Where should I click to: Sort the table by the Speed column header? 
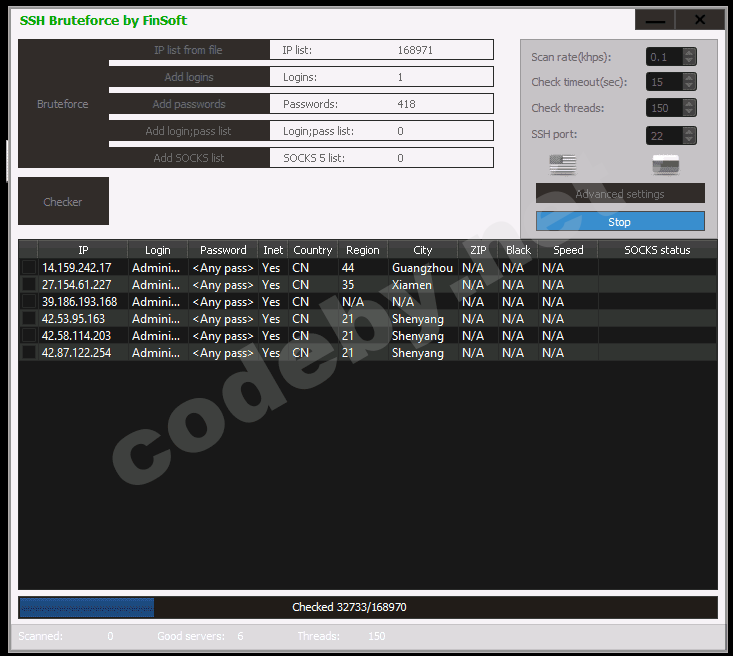click(568, 250)
